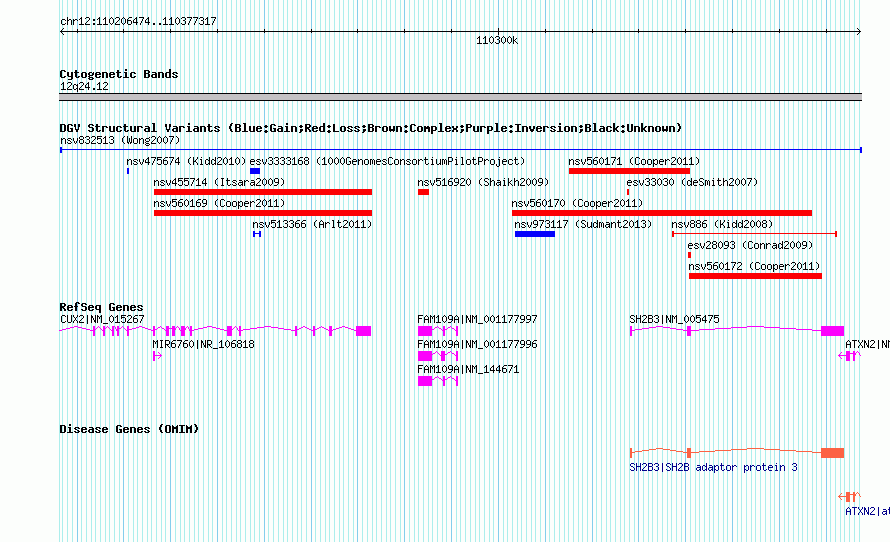Click the nsv516920 (Shaikh2009) label
890x542 pixels.
point(483,182)
